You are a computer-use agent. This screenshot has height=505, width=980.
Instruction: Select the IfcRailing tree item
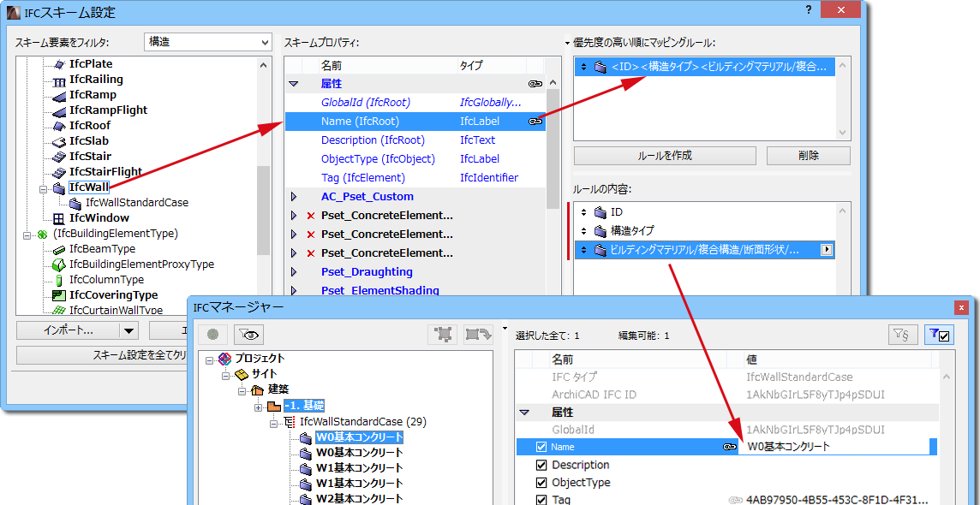point(96,80)
